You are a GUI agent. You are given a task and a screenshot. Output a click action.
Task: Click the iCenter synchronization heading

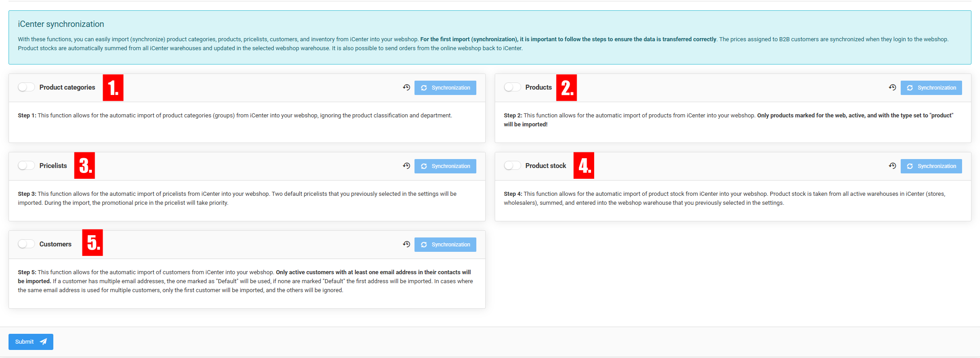tap(61, 24)
